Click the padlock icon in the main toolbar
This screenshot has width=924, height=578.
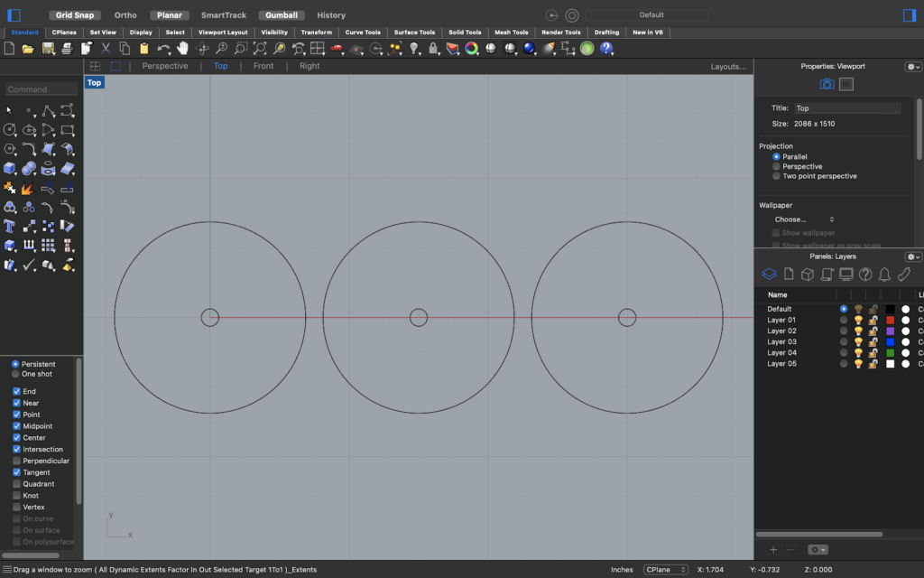click(433, 49)
